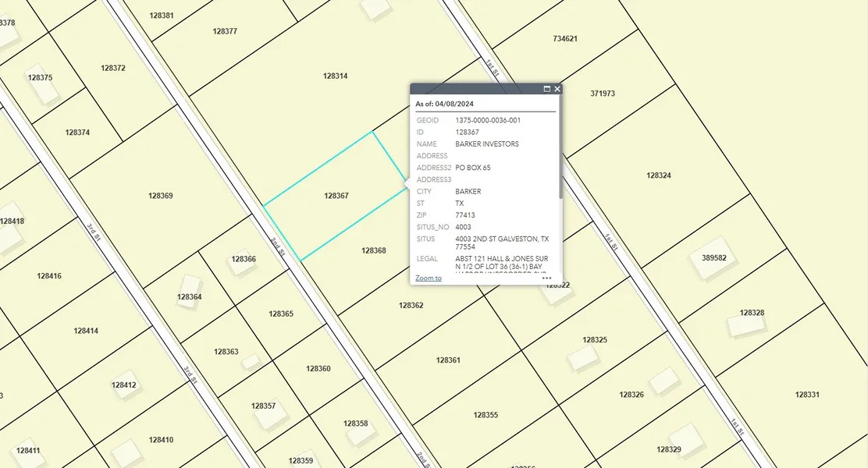The width and height of the screenshot is (868, 468).
Task: Select parcel 734621 on the map
Action: [564, 38]
